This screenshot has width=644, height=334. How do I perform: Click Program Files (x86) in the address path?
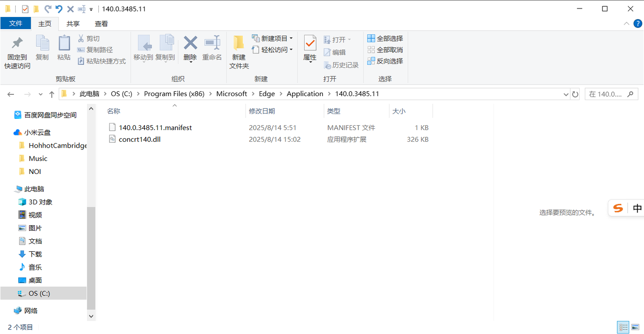(174, 93)
